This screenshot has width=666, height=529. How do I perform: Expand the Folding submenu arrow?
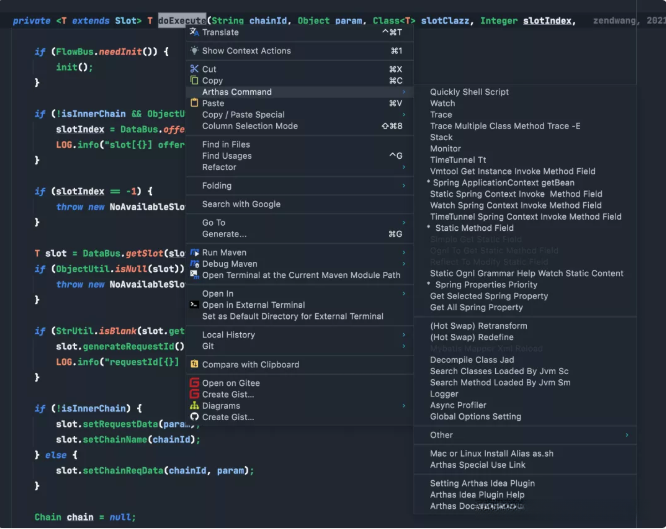click(403, 186)
